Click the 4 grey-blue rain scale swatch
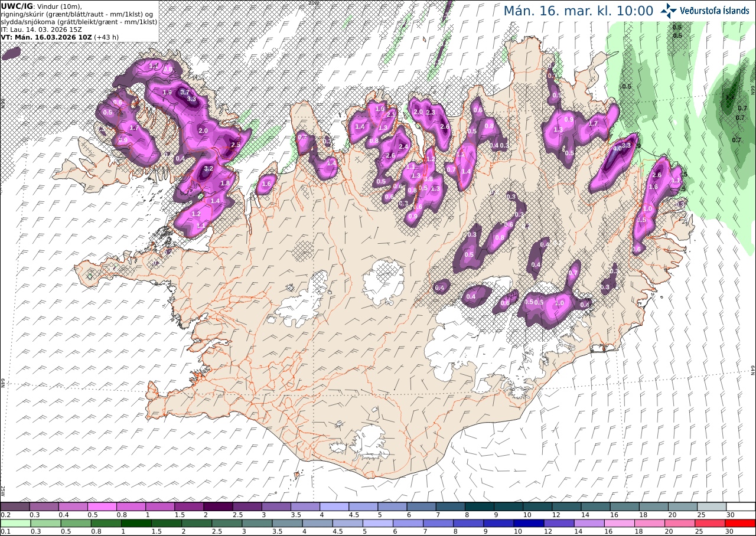The width and height of the screenshot is (756, 536). pos(317,523)
